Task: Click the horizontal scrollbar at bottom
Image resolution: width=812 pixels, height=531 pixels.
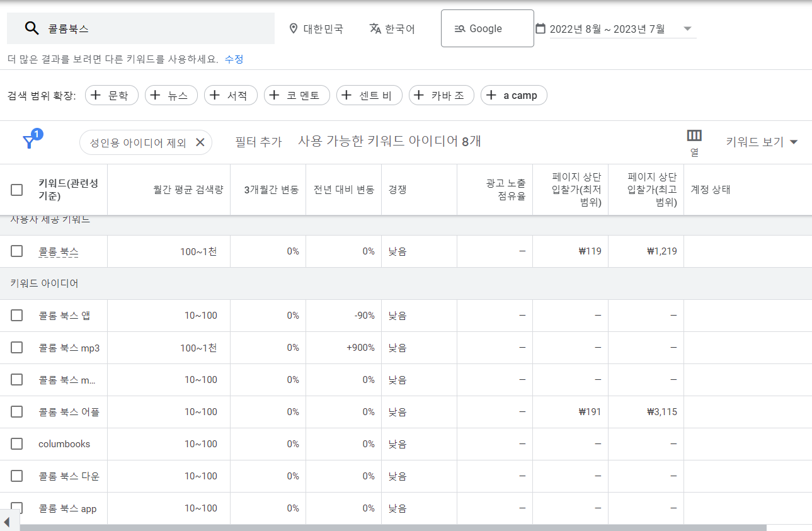Action: tap(393, 527)
